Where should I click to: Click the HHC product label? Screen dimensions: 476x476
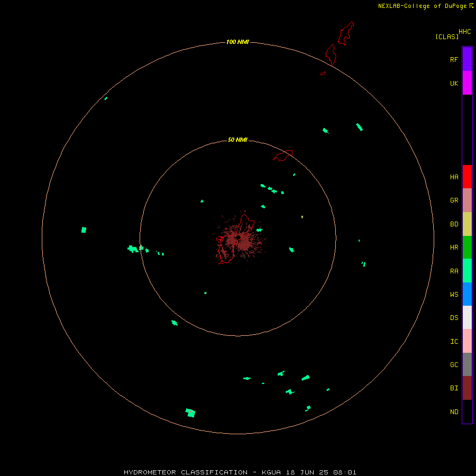click(464, 32)
